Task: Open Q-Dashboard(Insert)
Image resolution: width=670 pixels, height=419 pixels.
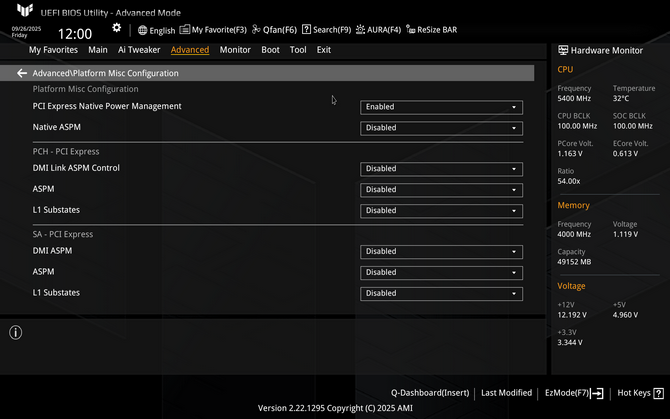Action: click(430, 393)
